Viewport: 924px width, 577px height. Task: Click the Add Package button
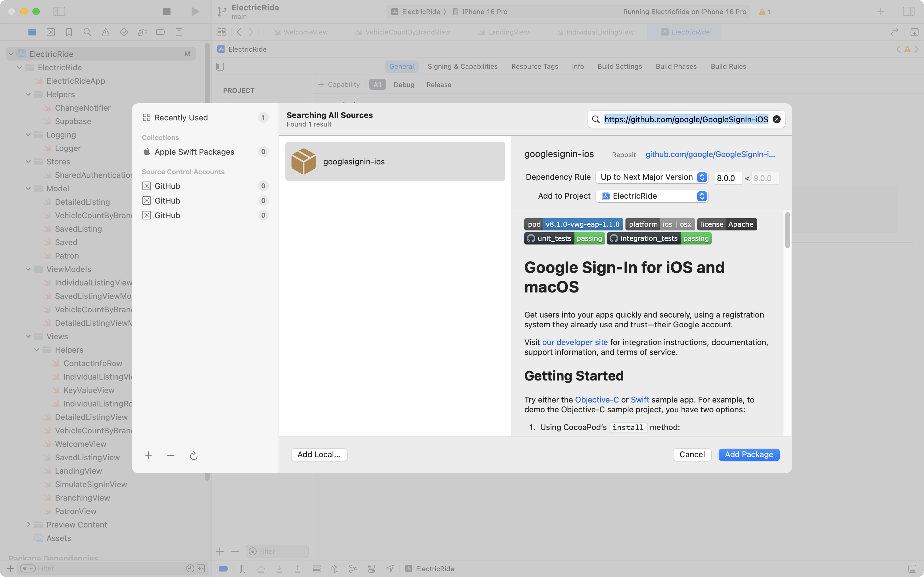point(749,454)
